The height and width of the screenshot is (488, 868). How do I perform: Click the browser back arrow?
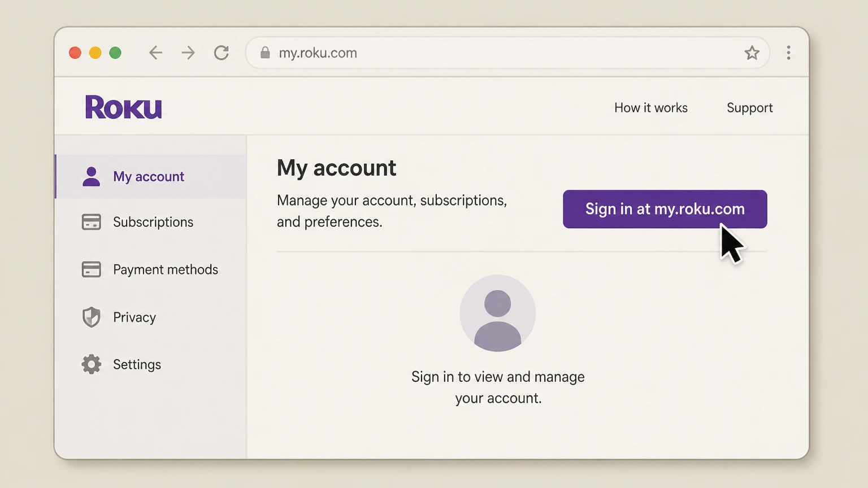click(x=155, y=53)
